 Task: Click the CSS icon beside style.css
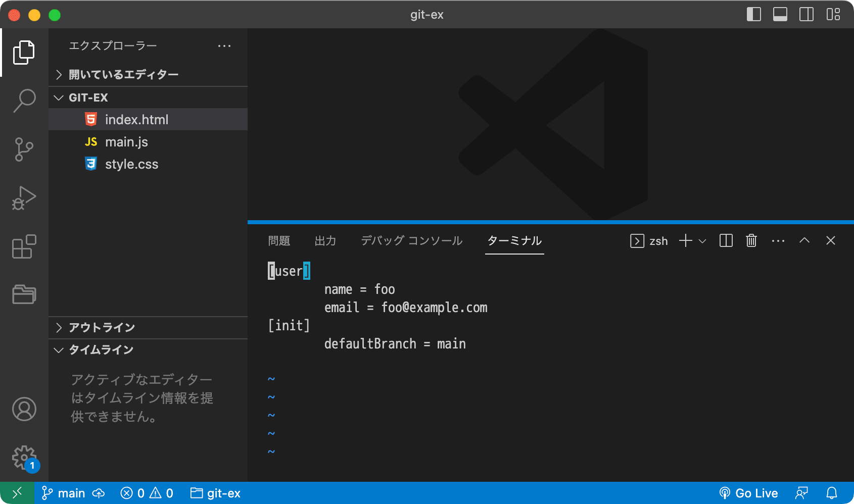pyautogui.click(x=90, y=164)
